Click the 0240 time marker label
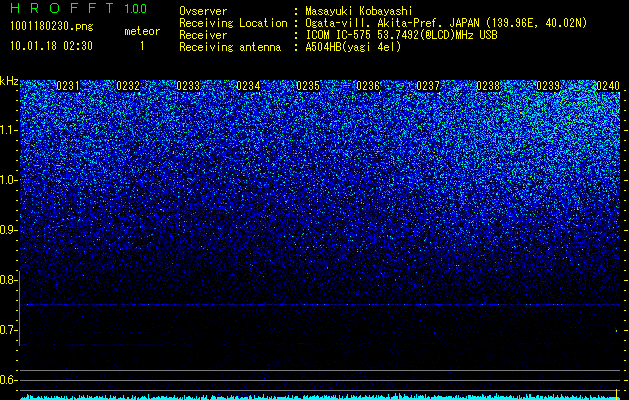 click(608, 86)
